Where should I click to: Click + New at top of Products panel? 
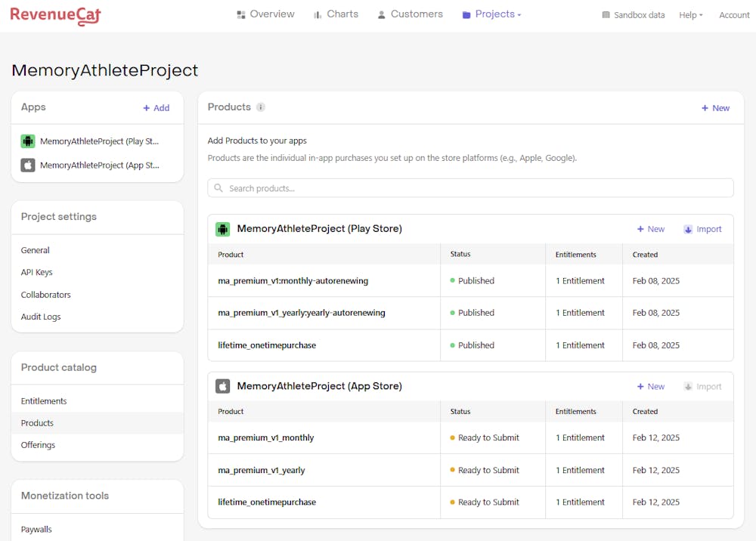tap(715, 108)
